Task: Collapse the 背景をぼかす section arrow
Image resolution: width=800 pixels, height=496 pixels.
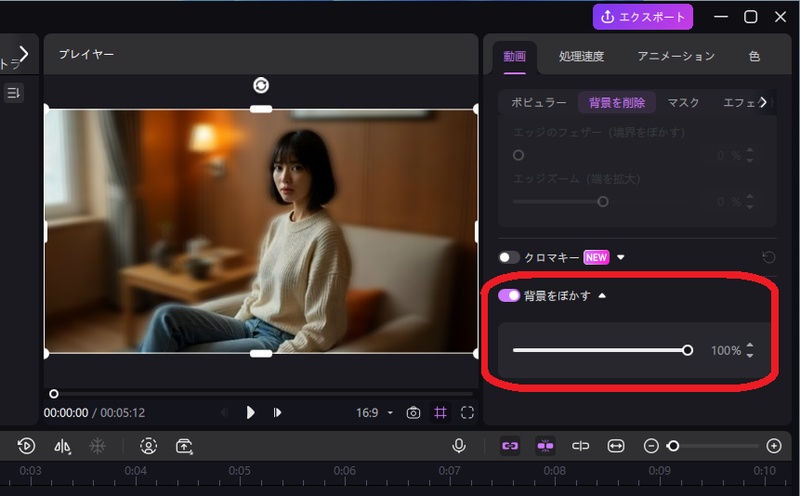Action: pos(602,295)
